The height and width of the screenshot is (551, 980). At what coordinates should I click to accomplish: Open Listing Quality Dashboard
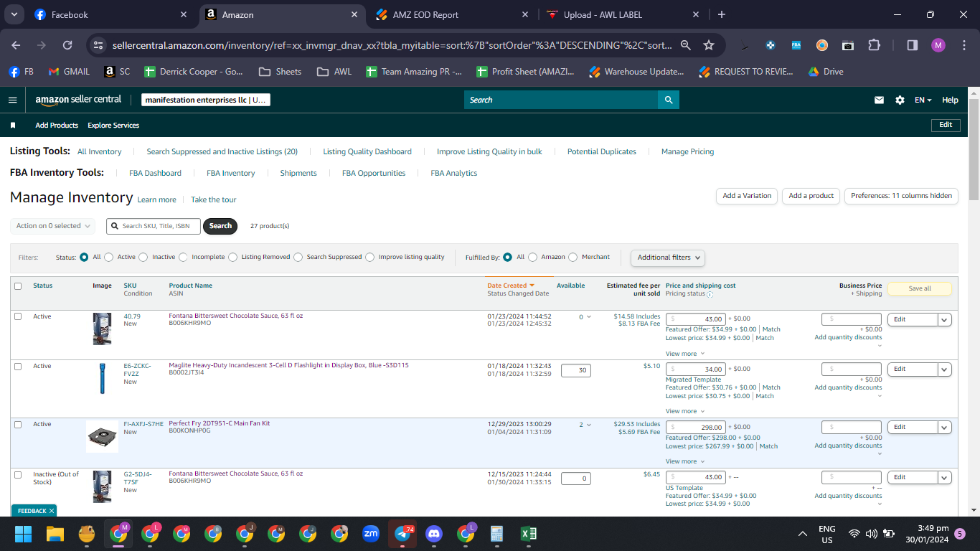pyautogui.click(x=367, y=151)
